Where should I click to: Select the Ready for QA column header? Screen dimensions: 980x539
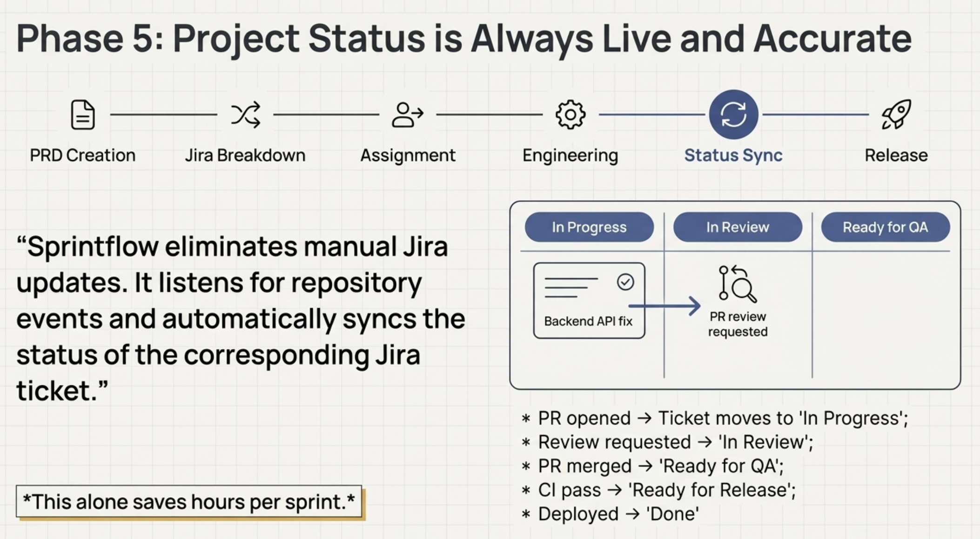[885, 227]
